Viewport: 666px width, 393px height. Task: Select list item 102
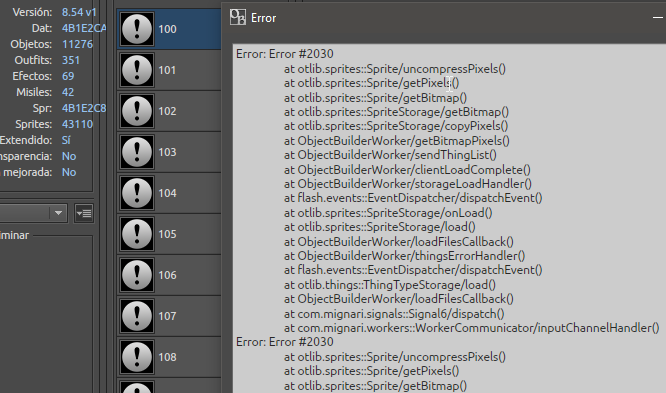pyautogui.click(x=169, y=111)
